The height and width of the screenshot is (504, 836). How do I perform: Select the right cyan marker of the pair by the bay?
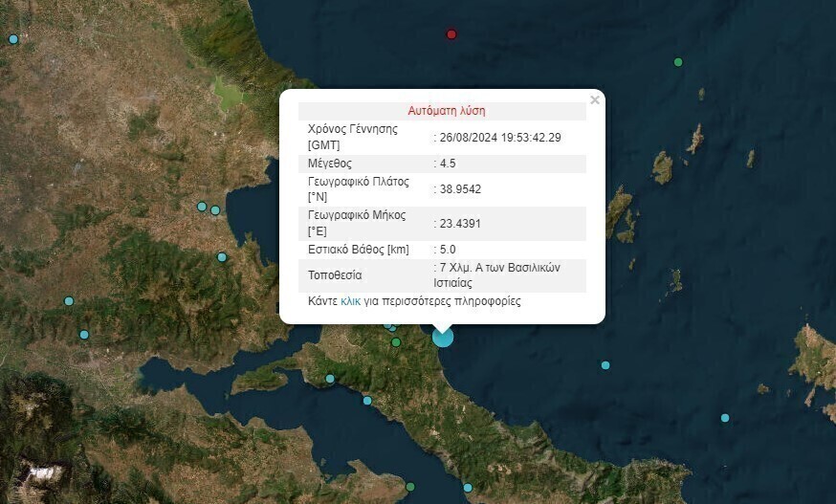coord(215,210)
